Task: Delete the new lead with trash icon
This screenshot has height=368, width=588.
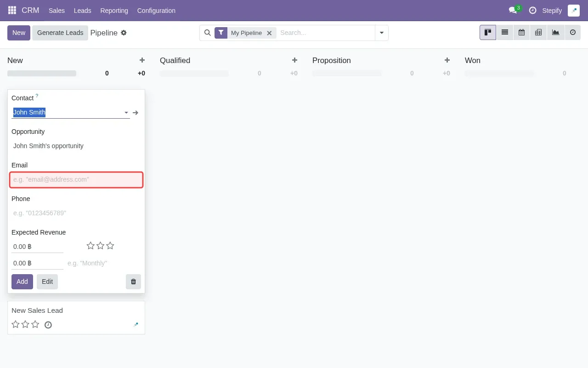Action: pyautogui.click(x=133, y=282)
